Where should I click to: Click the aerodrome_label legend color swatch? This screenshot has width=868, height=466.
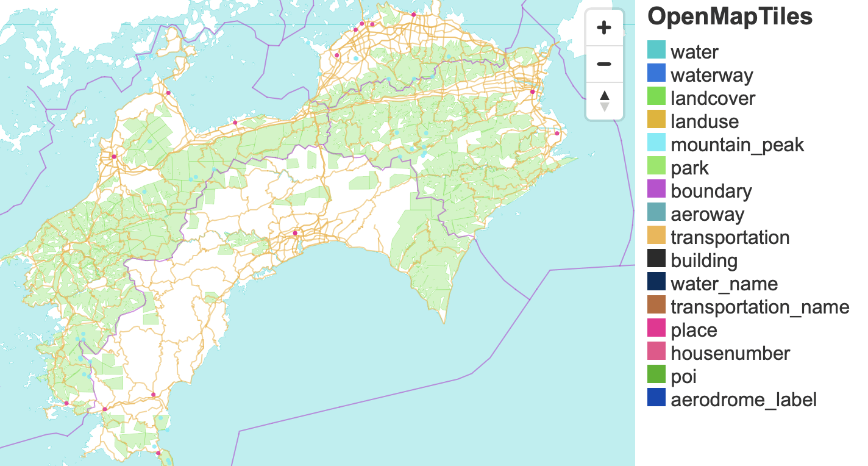tap(656, 398)
